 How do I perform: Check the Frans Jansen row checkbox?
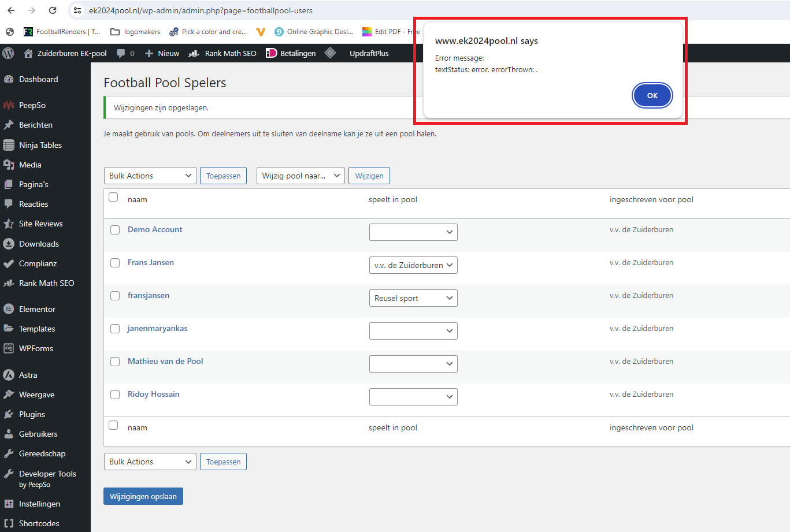115,263
